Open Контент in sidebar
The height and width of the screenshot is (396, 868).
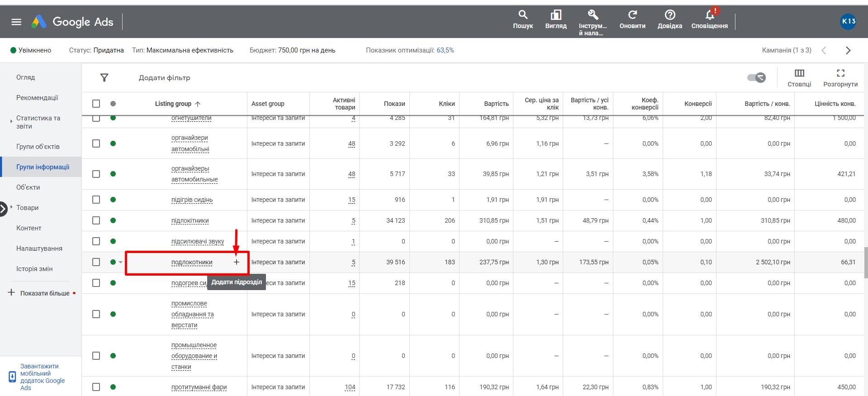(29, 228)
